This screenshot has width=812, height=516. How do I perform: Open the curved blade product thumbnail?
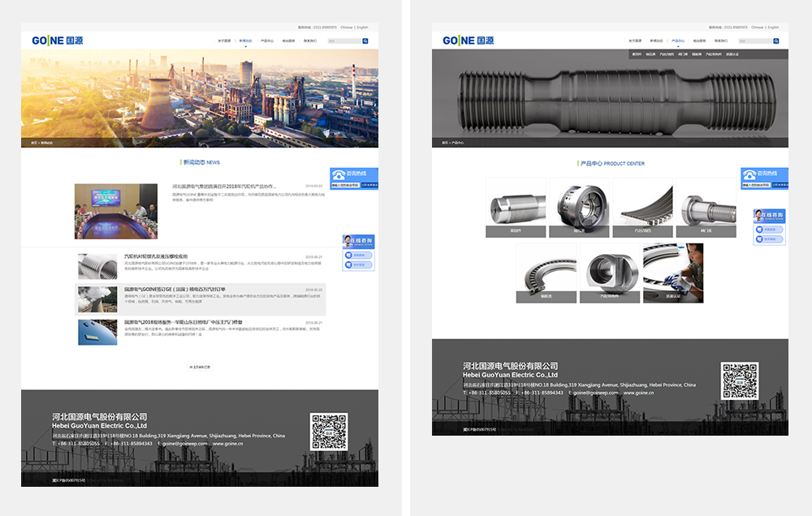click(x=641, y=208)
